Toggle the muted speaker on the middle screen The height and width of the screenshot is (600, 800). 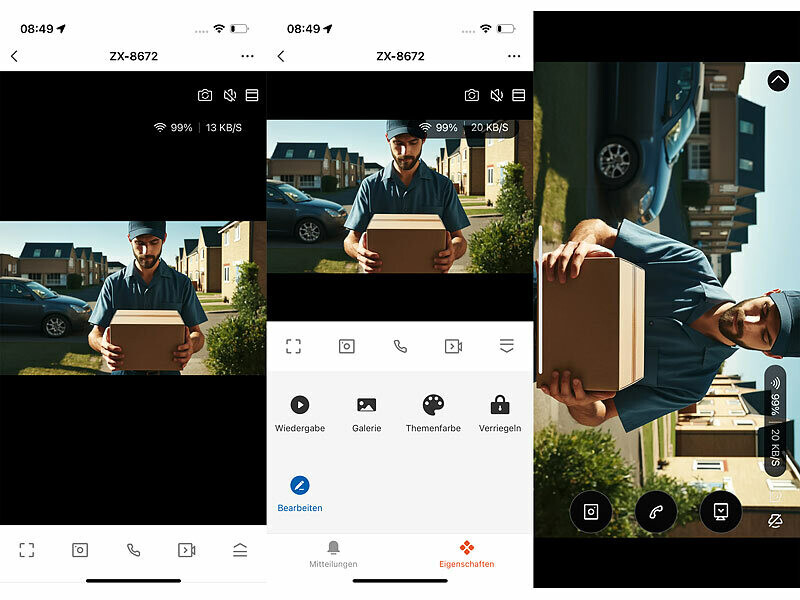(x=497, y=95)
